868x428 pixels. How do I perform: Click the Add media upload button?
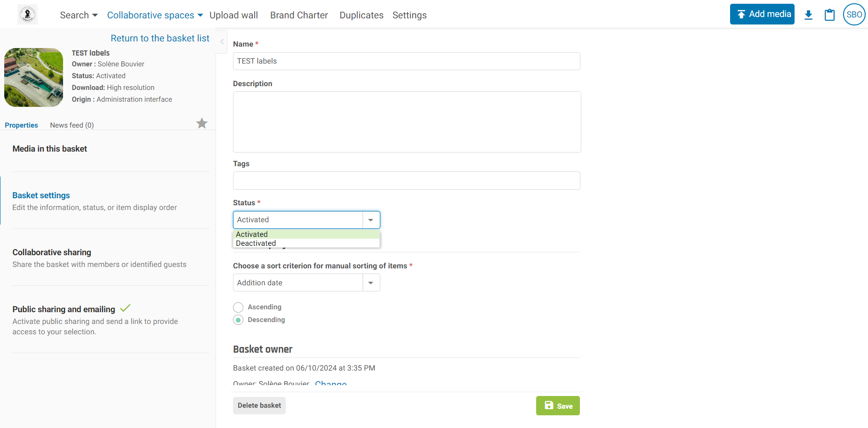762,14
